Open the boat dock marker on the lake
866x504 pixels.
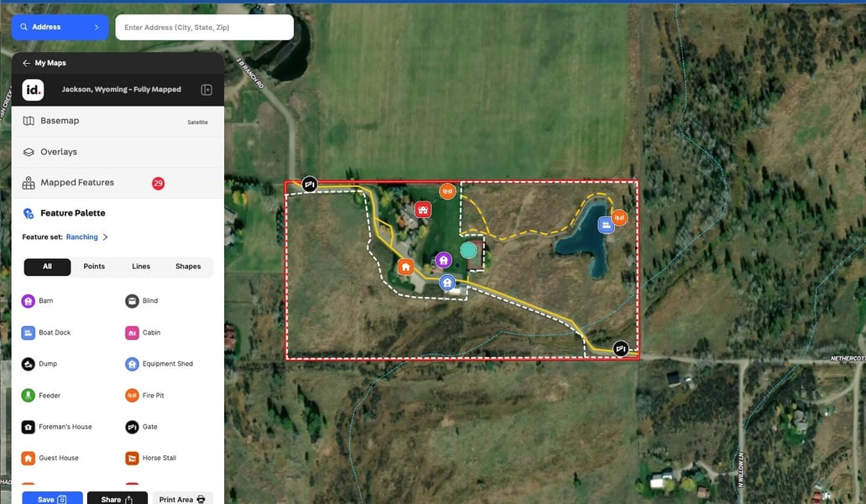click(x=606, y=224)
